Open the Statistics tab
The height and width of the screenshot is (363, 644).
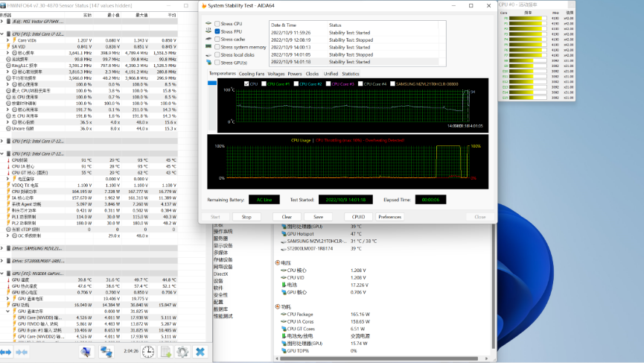(x=350, y=74)
